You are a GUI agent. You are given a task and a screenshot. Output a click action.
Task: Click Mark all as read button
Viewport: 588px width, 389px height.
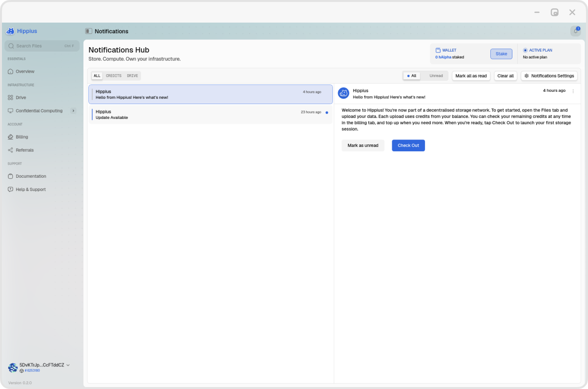tap(471, 76)
